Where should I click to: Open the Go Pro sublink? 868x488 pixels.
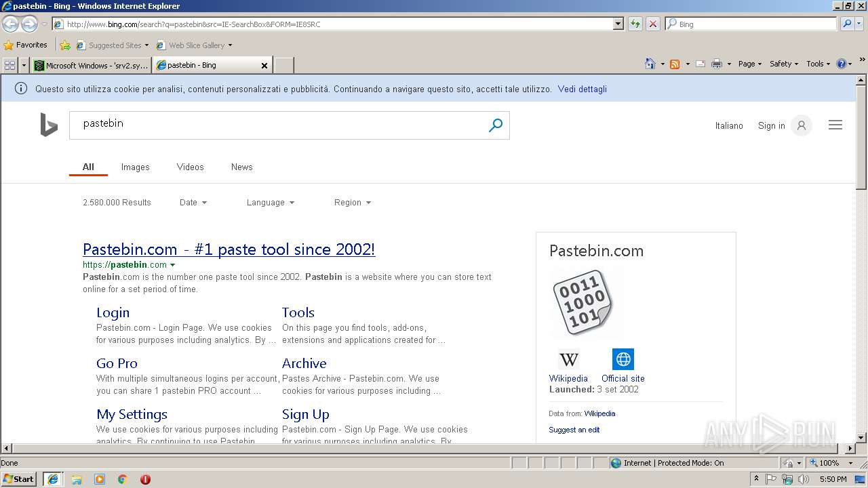(117, 363)
